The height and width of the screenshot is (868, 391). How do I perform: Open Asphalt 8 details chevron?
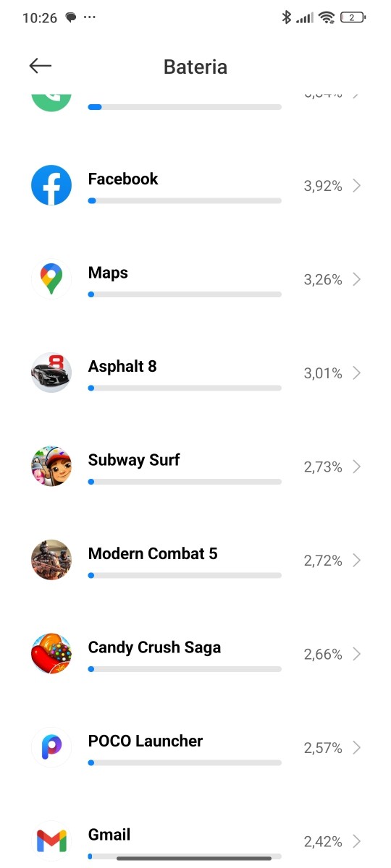pos(356,373)
